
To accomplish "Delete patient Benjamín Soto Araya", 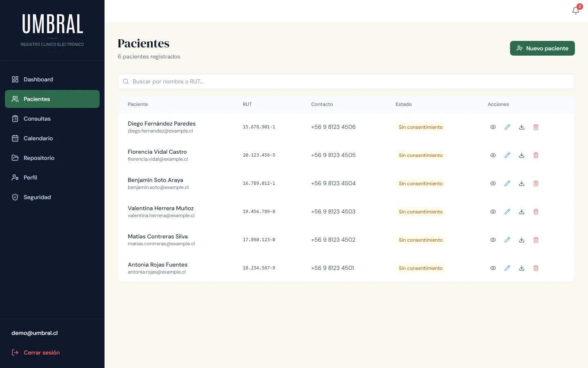I will [536, 184].
